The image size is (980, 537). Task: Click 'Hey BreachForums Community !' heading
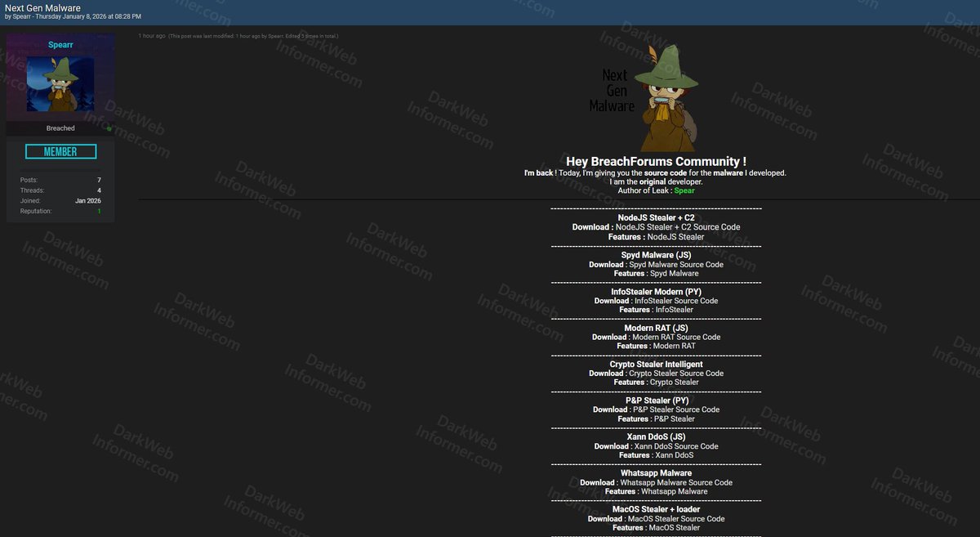click(x=656, y=162)
